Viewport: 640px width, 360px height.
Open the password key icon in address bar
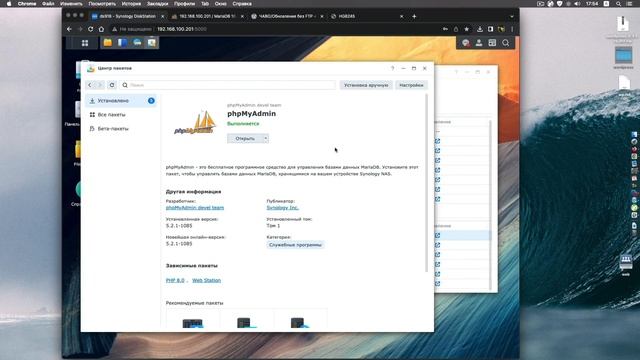point(445,29)
